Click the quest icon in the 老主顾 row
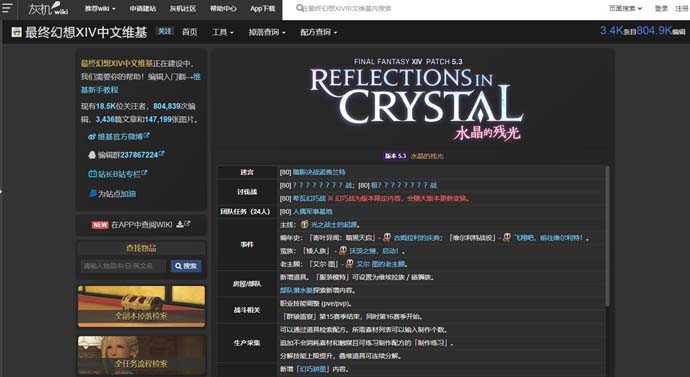 coord(349,264)
